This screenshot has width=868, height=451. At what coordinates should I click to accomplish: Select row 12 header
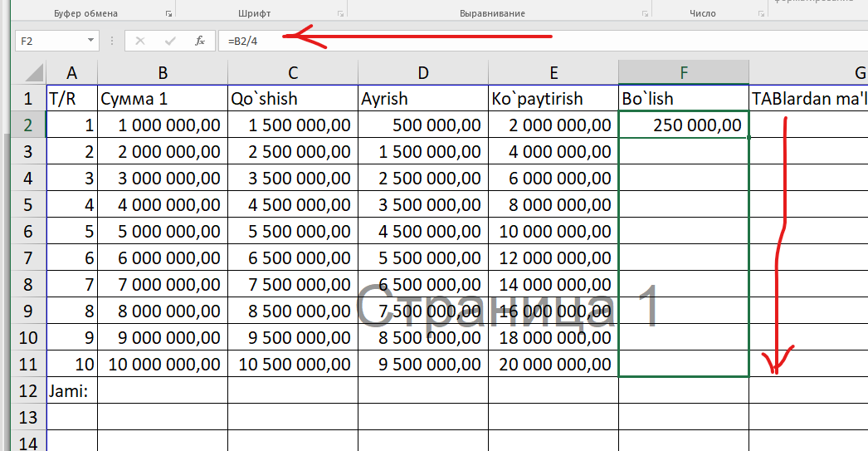(x=28, y=391)
